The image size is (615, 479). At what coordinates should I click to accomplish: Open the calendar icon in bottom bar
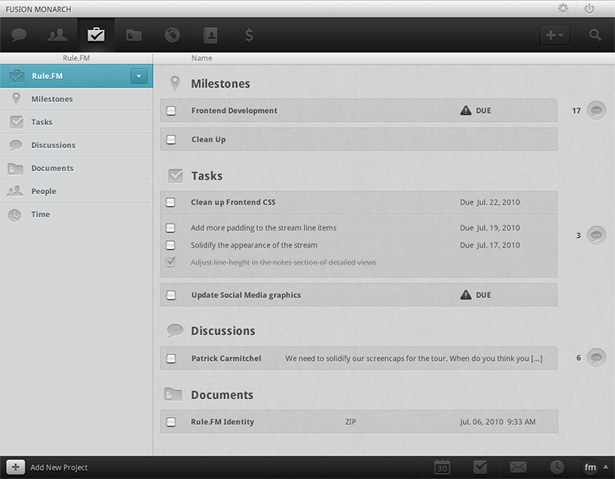click(x=442, y=467)
